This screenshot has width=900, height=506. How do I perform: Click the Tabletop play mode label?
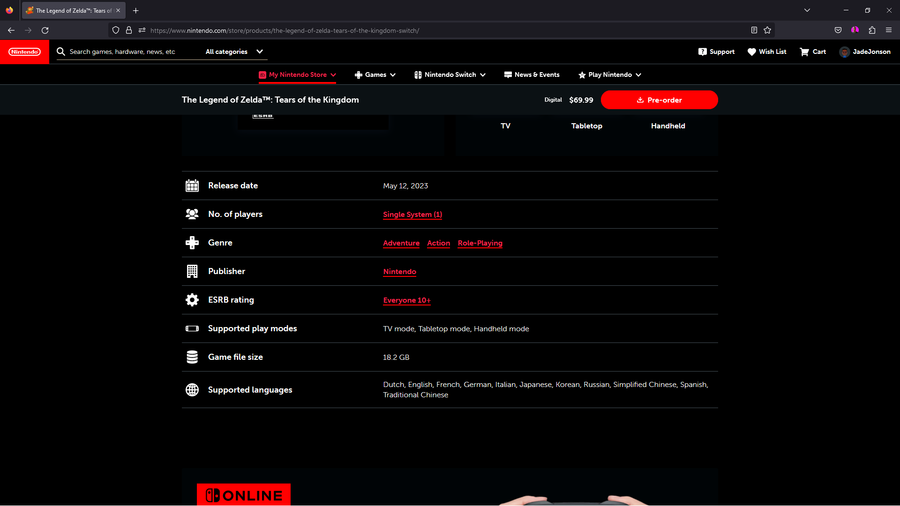587,126
